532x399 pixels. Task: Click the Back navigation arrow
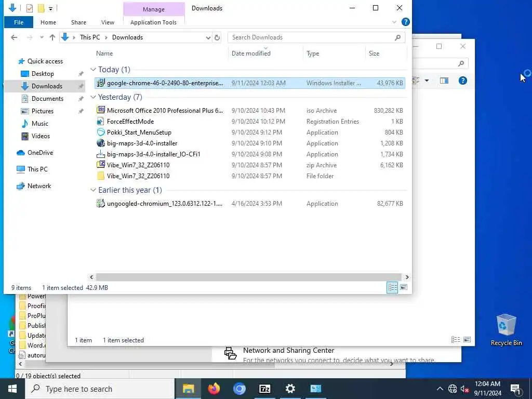point(14,37)
